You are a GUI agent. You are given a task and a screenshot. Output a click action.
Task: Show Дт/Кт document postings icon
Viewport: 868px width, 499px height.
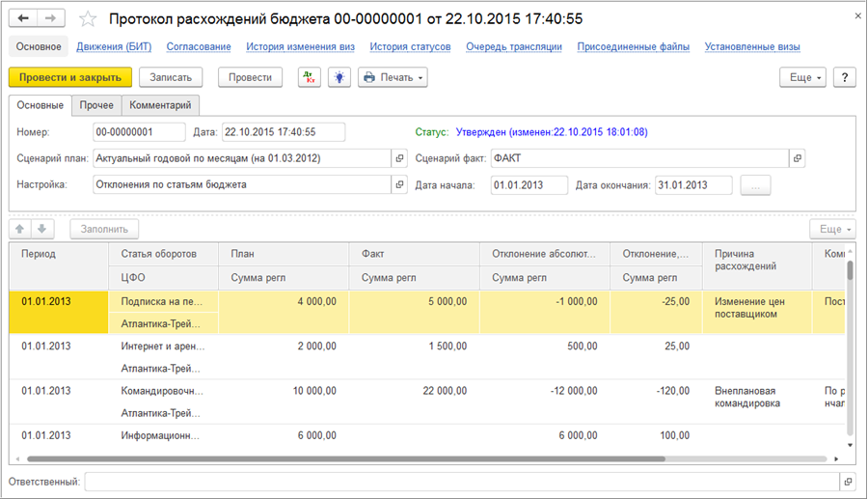pyautogui.click(x=309, y=77)
